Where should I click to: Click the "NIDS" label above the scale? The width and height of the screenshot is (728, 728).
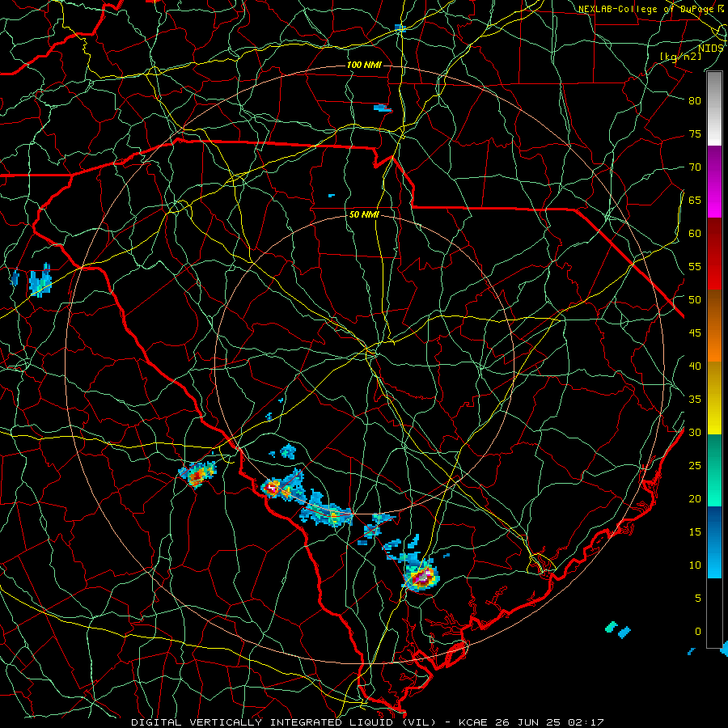click(711, 49)
